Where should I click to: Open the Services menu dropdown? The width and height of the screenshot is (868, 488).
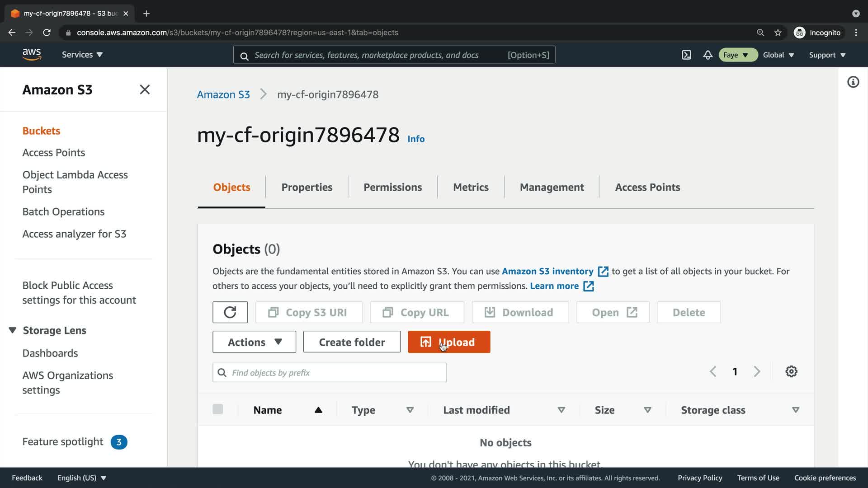click(x=82, y=55)
